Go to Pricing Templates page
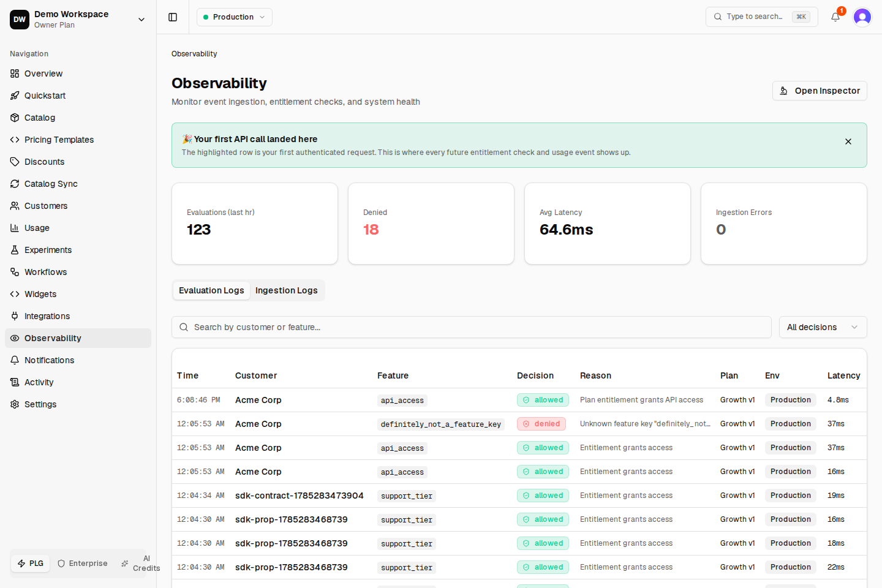This screenshot has height=588, width=882. pos(78,140)
